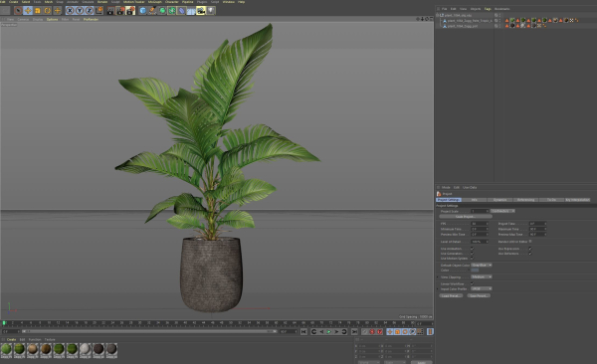Screen dimensions: 597x364
Task: Switch to the Key Interpolation tab
Action: point(577,200)
